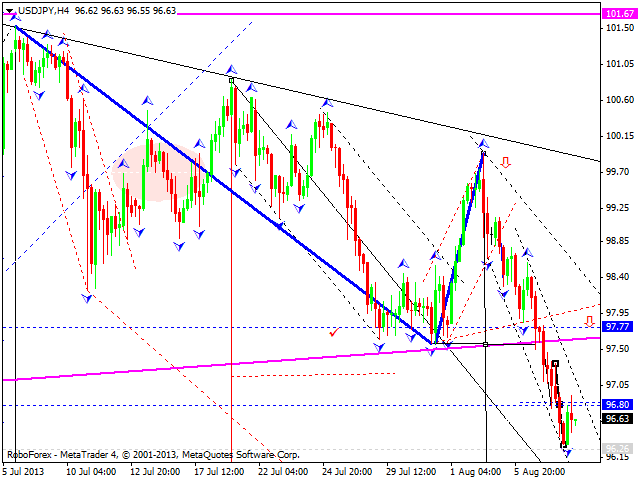Select the pink ellipse shape on chart
This screenshot has width=640, height=480.
pyautogui.click(x=158, y=172)
